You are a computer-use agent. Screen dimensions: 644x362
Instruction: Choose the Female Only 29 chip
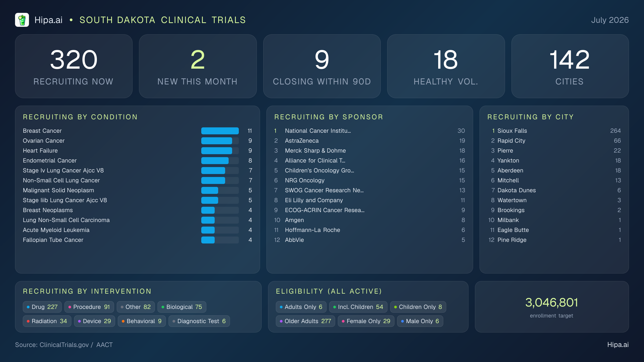(366, 321)
